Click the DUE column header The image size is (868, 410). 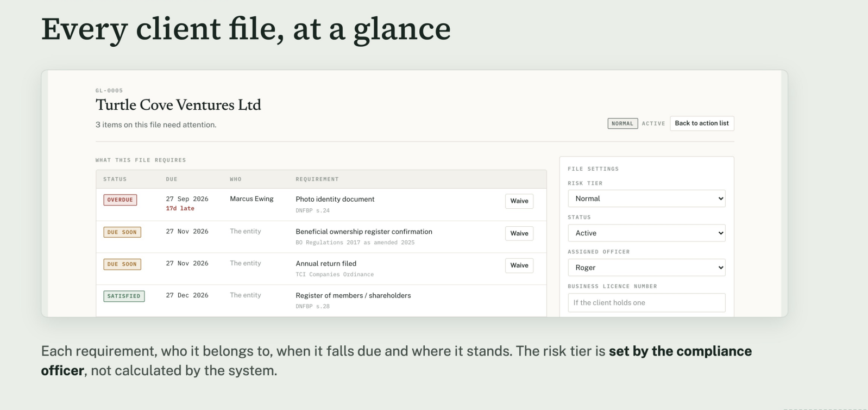coord(172,179)
